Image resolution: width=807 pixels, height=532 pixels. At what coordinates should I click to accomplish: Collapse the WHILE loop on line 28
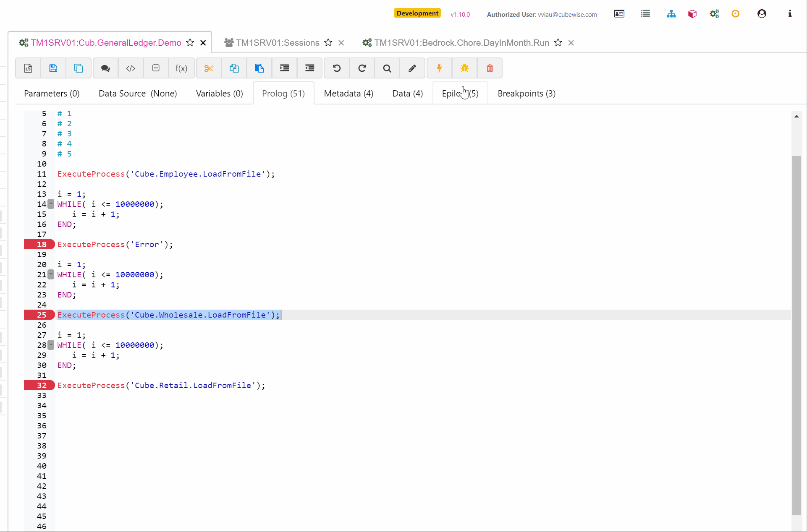click(x=51, y=345)
